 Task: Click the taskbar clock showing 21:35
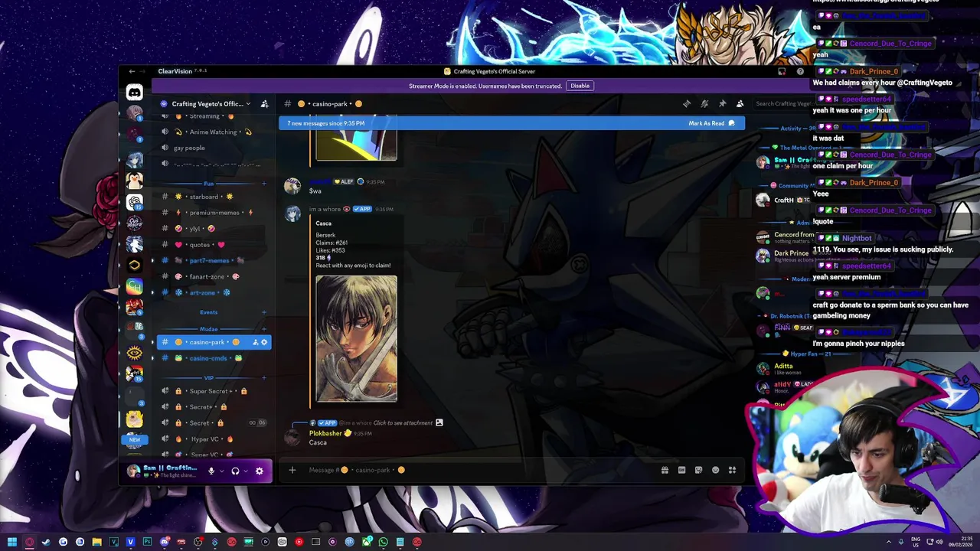961,542
